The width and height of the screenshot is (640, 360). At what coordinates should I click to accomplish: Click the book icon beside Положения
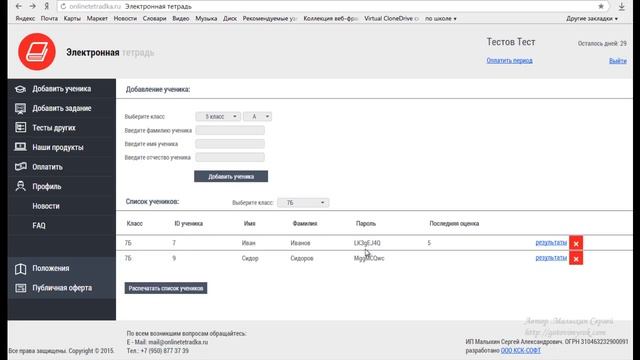click(20, 269)
